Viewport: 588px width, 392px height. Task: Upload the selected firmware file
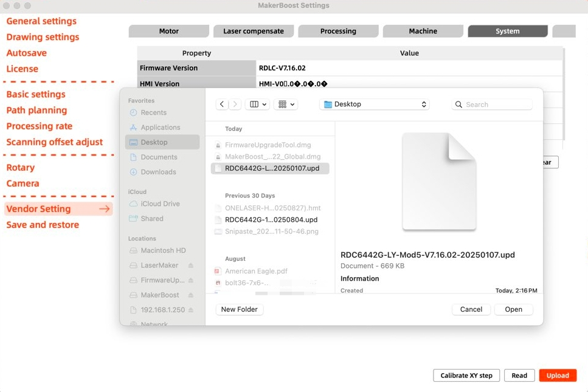point(557,375)
